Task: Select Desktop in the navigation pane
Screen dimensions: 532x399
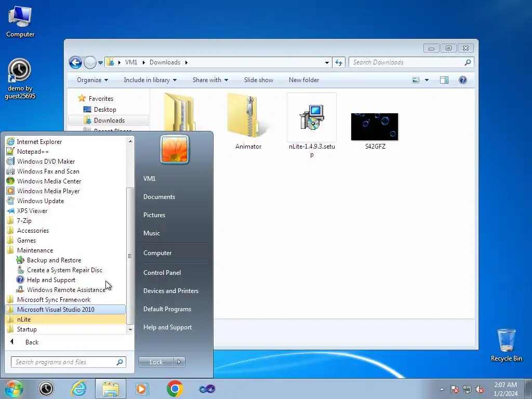Action: (x=105, y=109)
